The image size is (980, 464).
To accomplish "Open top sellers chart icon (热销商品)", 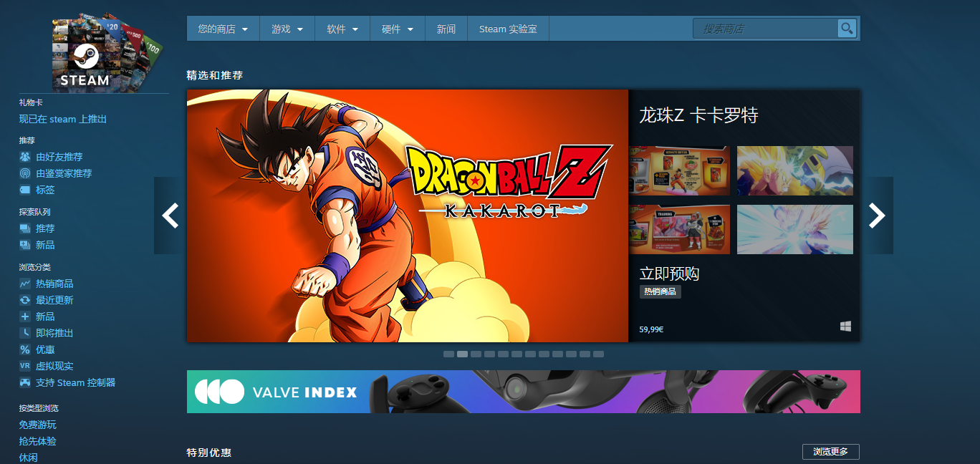I will coord(25,284).
